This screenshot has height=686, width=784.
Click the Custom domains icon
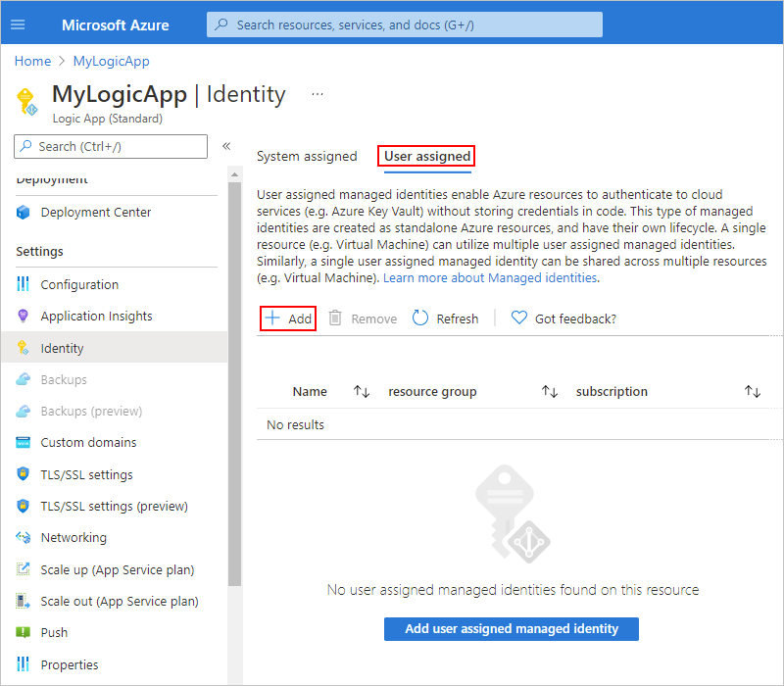click(23, 443)
